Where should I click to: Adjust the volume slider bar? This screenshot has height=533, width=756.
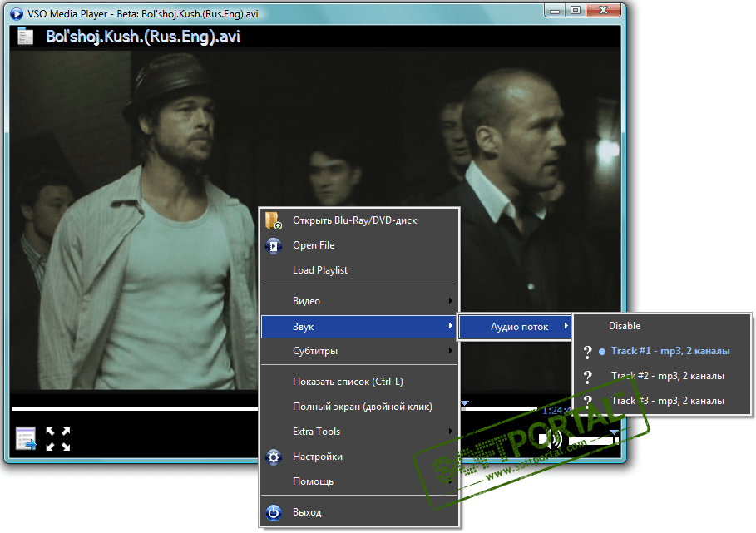pos(592,441)
